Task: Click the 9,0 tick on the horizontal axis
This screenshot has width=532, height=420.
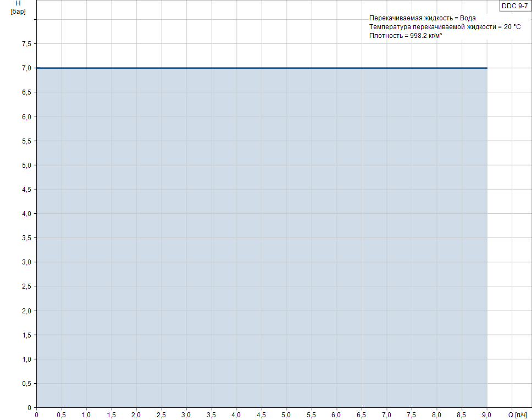Action: [x=487, y=415]
